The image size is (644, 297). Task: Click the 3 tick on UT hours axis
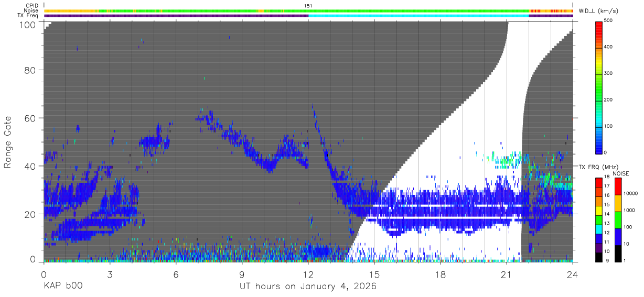pos(110,274)
